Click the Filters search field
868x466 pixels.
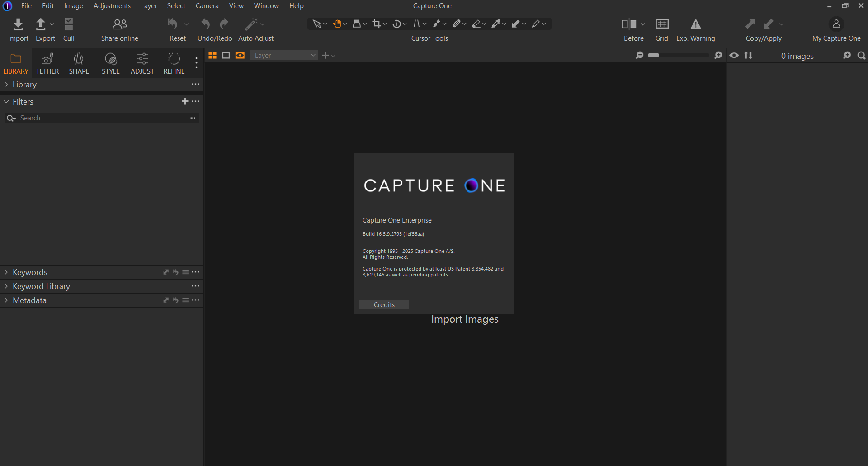102,118
